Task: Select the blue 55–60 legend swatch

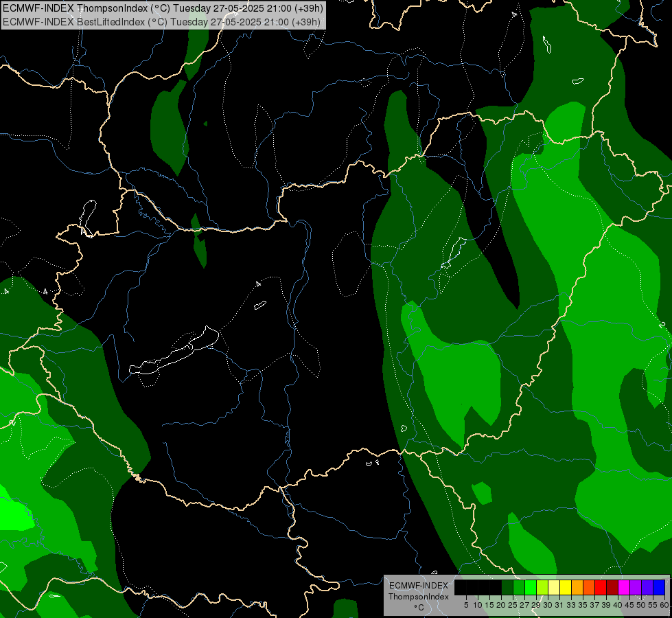Action: tap(659, 587)
